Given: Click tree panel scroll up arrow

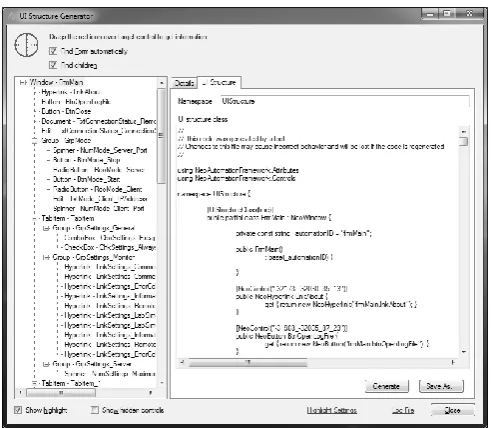Looking at the screenshot, I should click(x=162, y=83).
